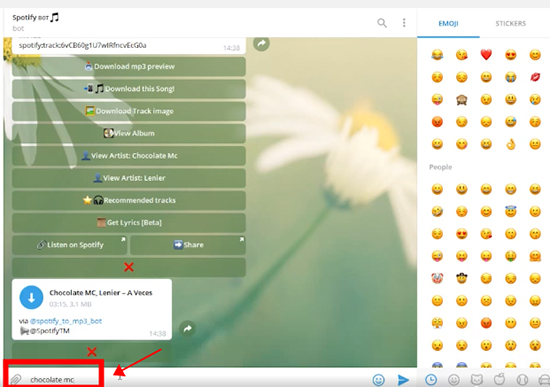
Task: Click the Share button
Action: click(188, 245)
